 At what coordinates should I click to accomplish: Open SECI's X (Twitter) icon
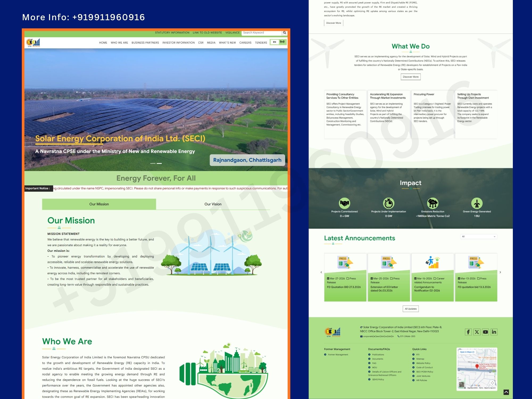(477, 332)
